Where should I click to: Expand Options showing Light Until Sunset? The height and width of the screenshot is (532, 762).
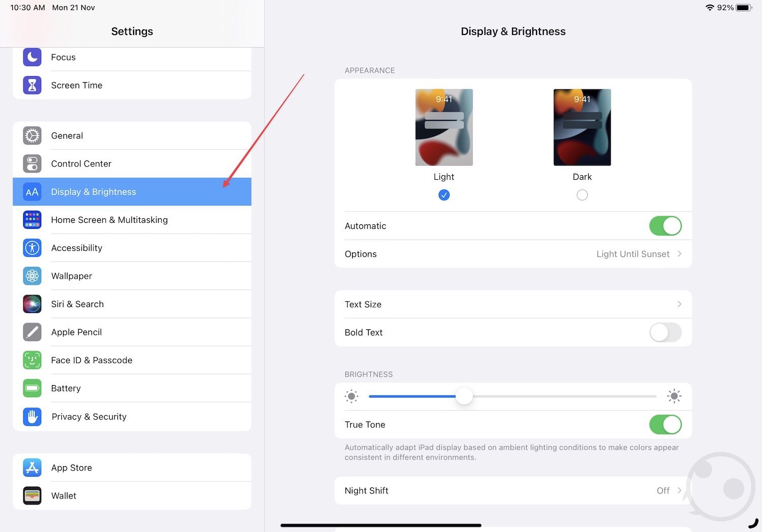click(x=513, y=254)
